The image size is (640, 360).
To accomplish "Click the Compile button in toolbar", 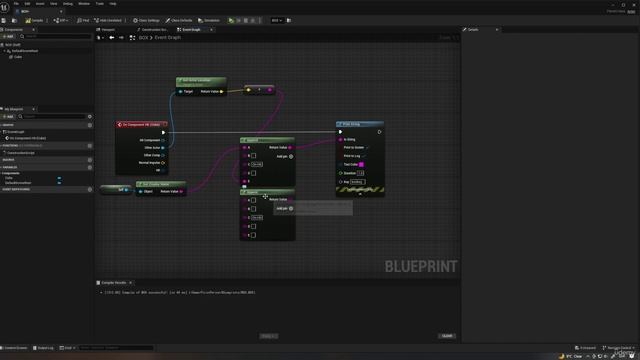I will (34, 20).
